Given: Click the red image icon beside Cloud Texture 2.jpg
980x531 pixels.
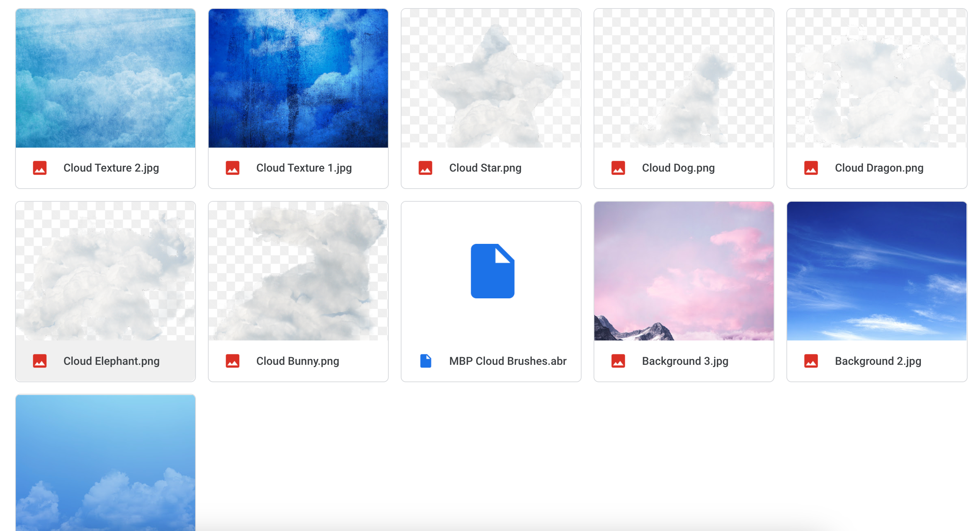Looking at the screenshot, I should point(40,168).
